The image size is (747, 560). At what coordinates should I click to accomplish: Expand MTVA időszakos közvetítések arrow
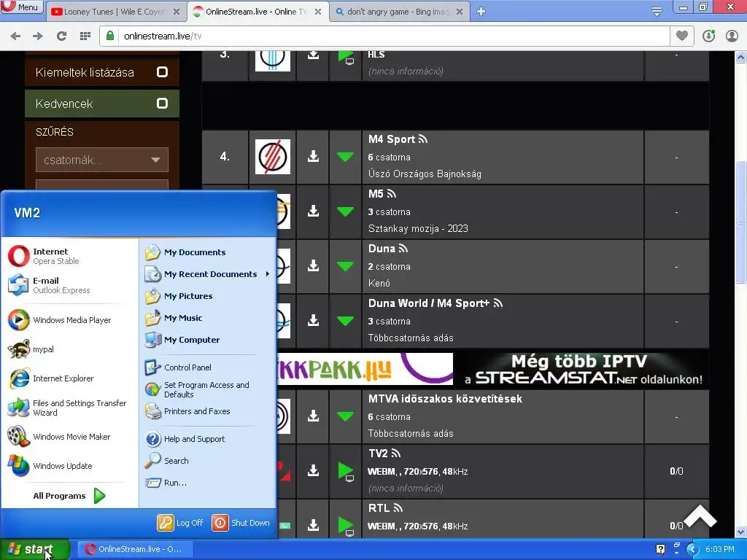point(345,416)
